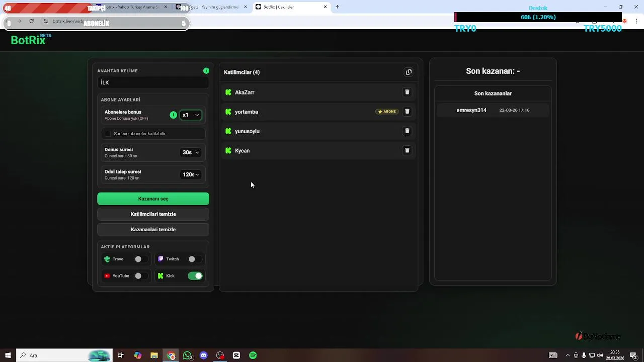
Task: Switch to the Yahoo Turkey Arama browser tab
Action: pos(132,7)
